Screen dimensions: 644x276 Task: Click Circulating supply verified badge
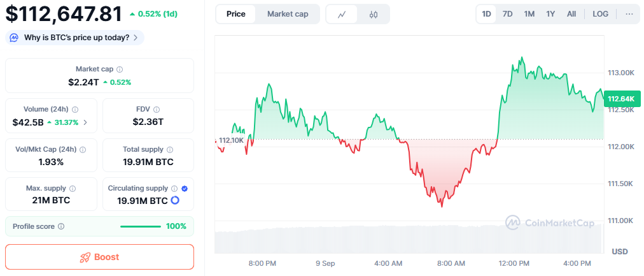pos(185,189)
